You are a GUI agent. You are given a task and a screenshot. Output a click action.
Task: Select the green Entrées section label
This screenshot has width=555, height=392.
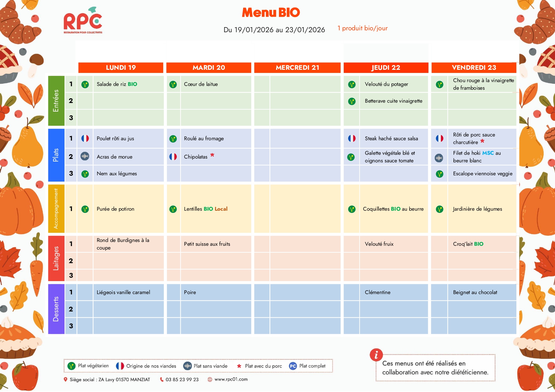click(x=56, y=101)
